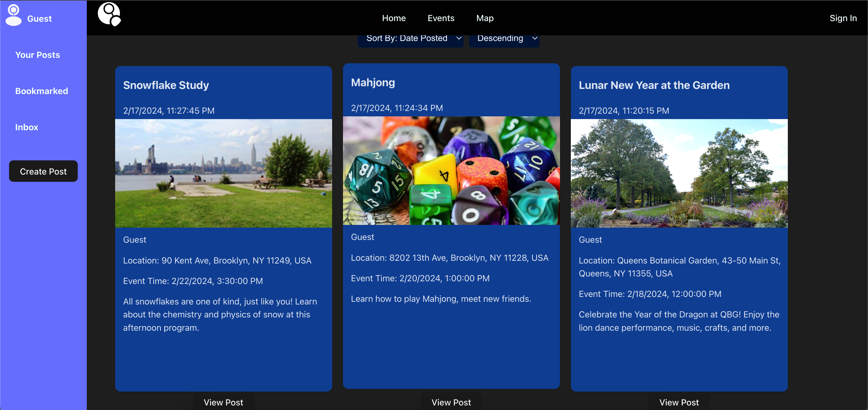
Task: Click the Queens Botanical Garden photo
Action: coord(679,173)
